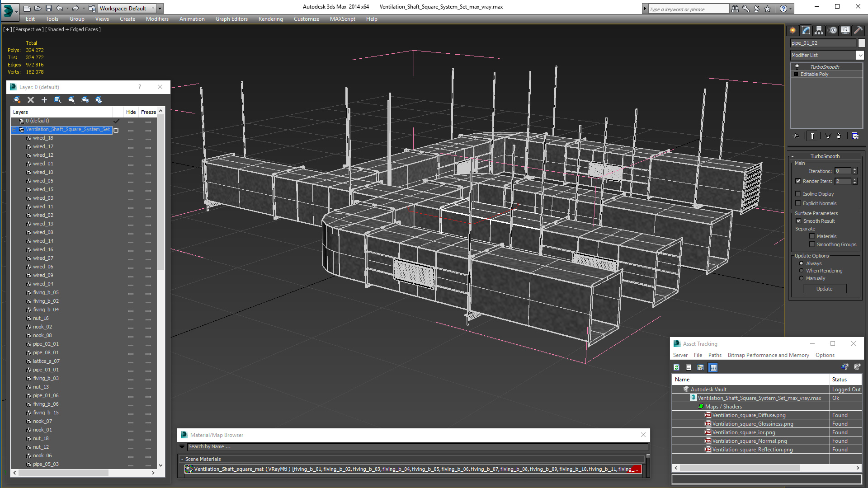Click the Redo arrow icon

(75, 8)
